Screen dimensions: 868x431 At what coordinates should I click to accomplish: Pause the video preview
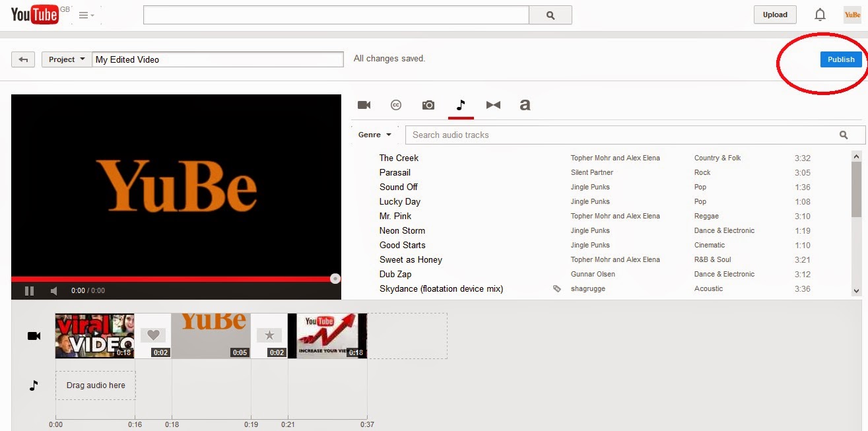(x=29, y=290)
